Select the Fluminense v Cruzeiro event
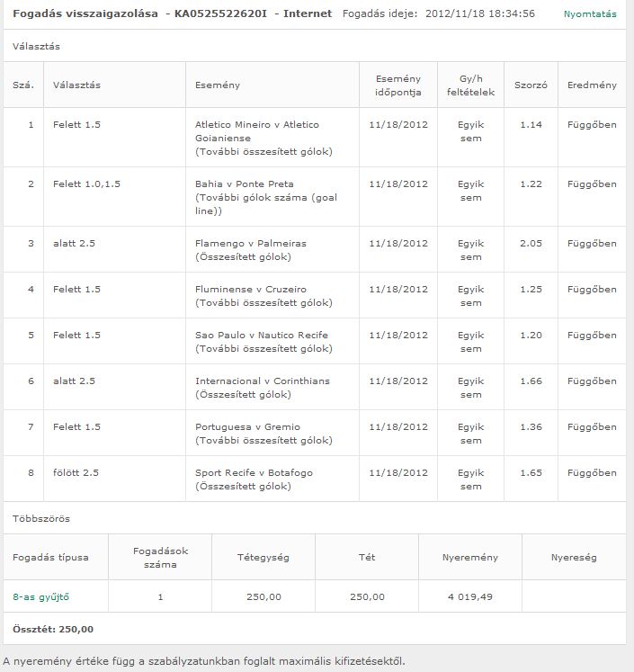This screenshot has height=672, width=634. 251,289
